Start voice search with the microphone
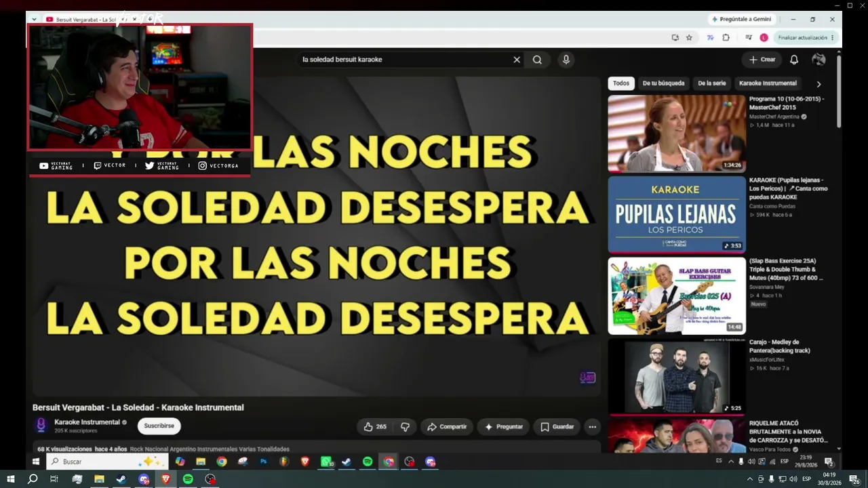 pos(566,60)
